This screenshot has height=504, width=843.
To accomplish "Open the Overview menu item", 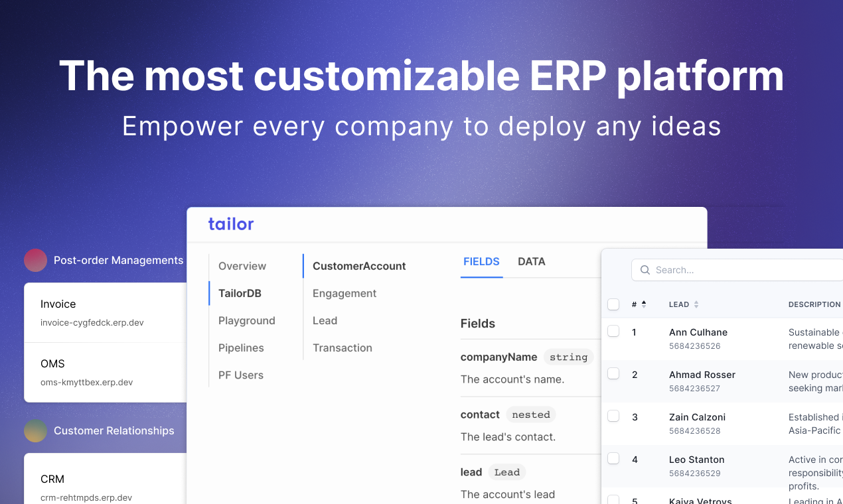I will pos(242,266).
